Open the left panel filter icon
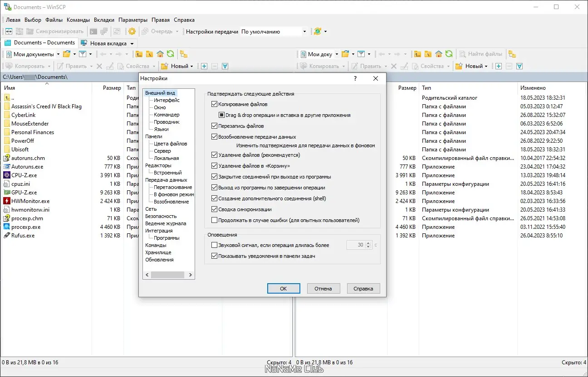Screen dimensions: 588x377 point(83,54)
